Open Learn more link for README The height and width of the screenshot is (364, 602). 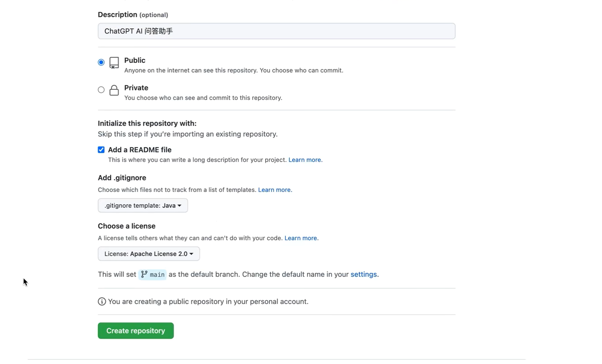click(305, 160)
